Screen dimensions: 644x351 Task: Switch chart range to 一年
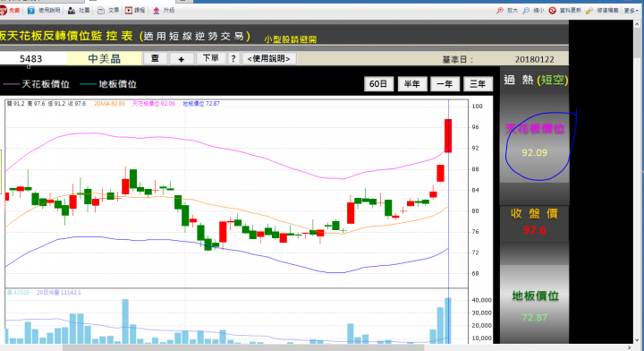(x=445, y=84)
